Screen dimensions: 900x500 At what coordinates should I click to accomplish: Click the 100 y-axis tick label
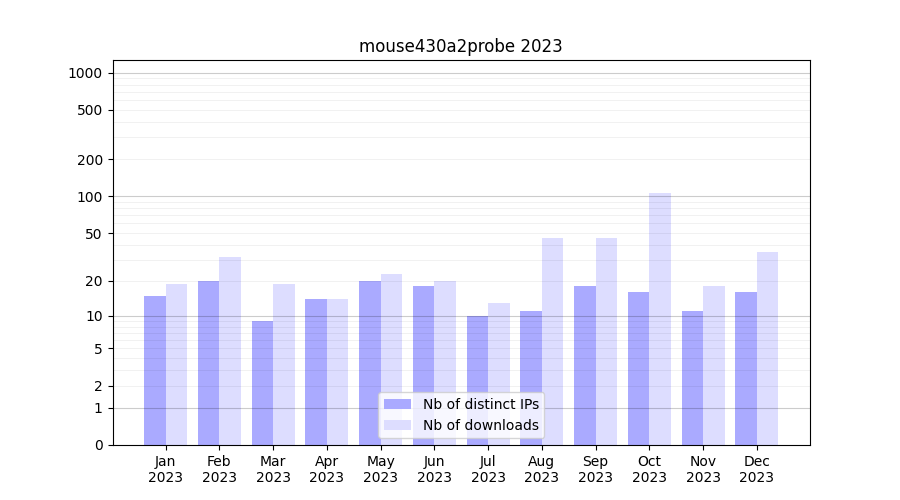(90, 197)
